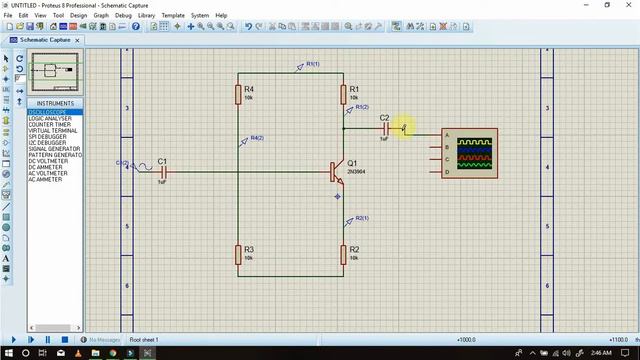640x360 pixels.
Task: Center view with the blue cross icon
Action: tap(191, 27)
